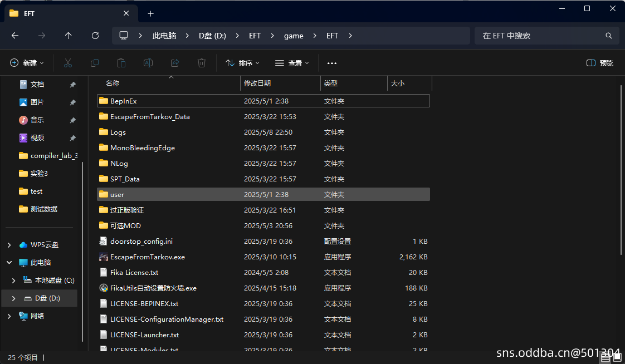The width and height of the screenshot is (625, 364).
Task: Open 视频 in quick access
Action: point(37,138)
